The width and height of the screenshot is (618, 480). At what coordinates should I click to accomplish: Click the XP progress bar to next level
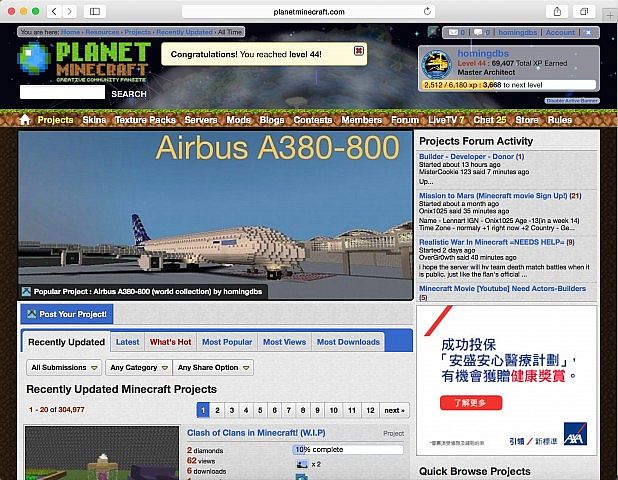508,85
